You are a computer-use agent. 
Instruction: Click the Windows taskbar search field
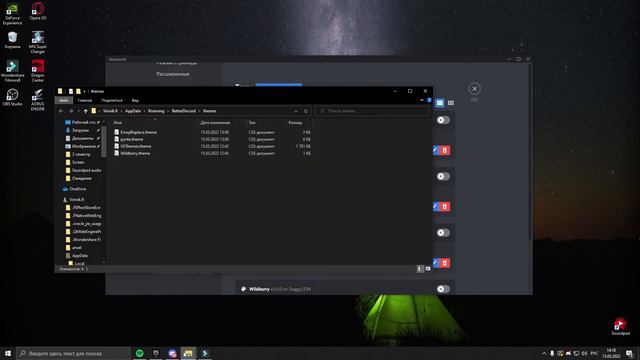(x=73, y=353)
